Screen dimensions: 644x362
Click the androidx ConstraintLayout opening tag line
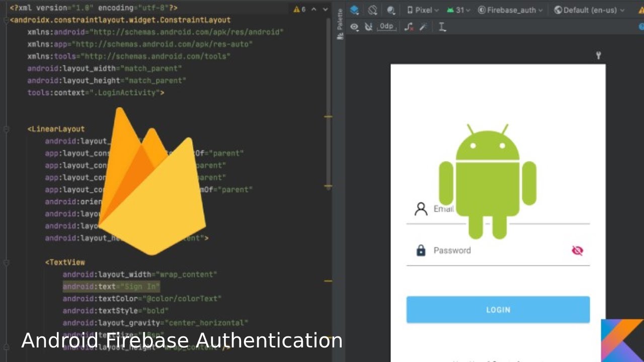point(120,20)
